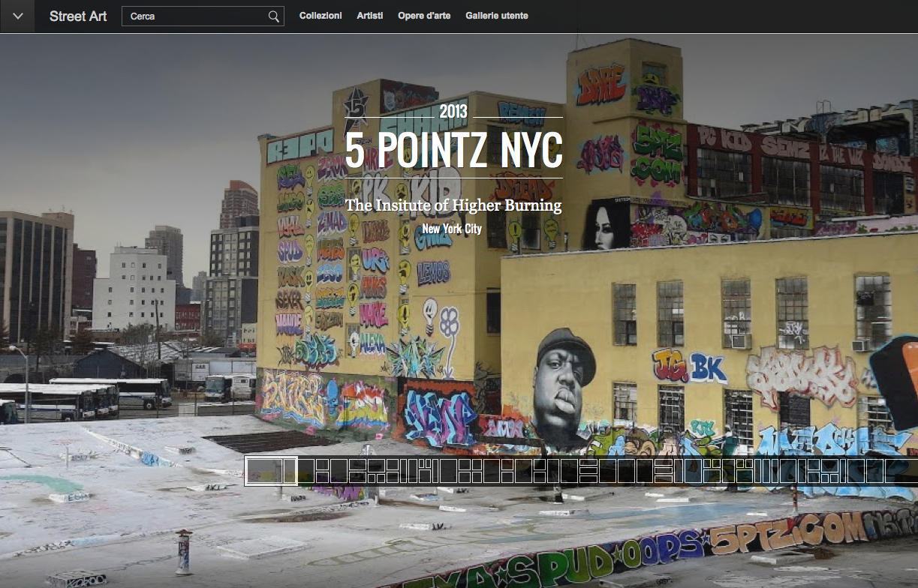The height and width of the screenshot is (588, 918).
Task: Expand the top-left chevron dropdown menu
Action: [17, 16]
